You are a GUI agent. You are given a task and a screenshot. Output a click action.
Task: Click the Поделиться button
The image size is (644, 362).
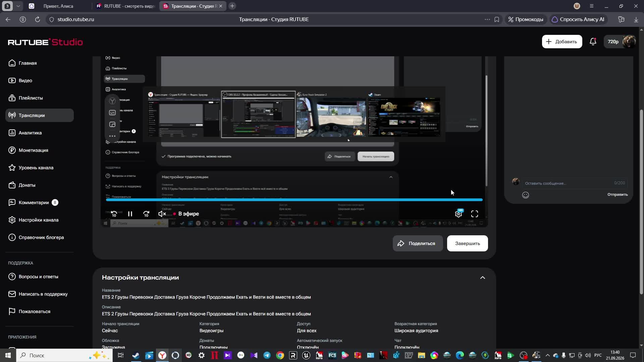[418, 243]
